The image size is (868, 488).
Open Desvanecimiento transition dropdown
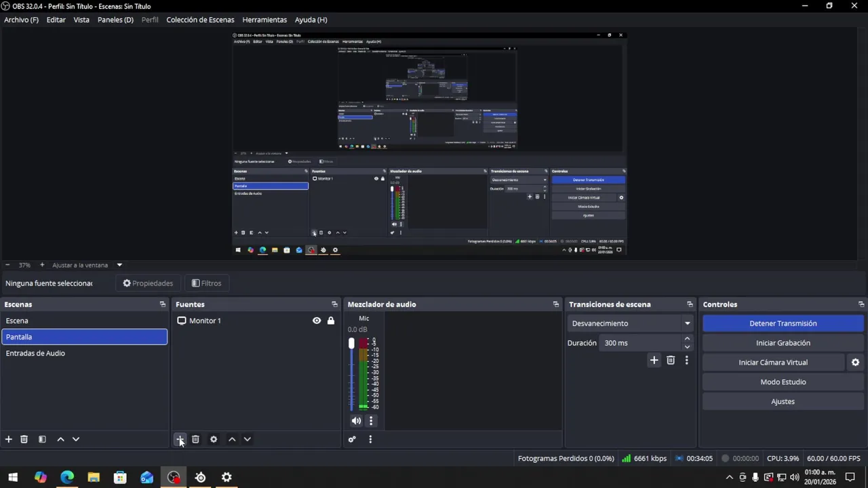click(631, 323)
